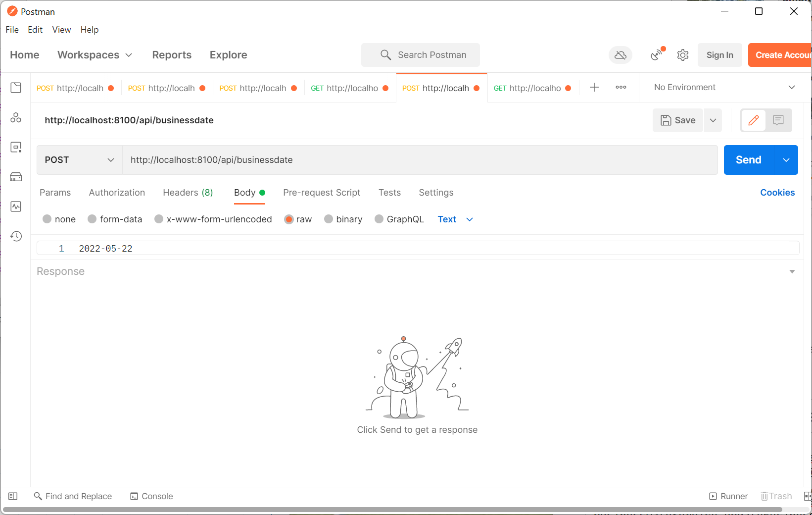The image size is (812, 515).
Task: Open the View menu
Action: pos(62,30)
